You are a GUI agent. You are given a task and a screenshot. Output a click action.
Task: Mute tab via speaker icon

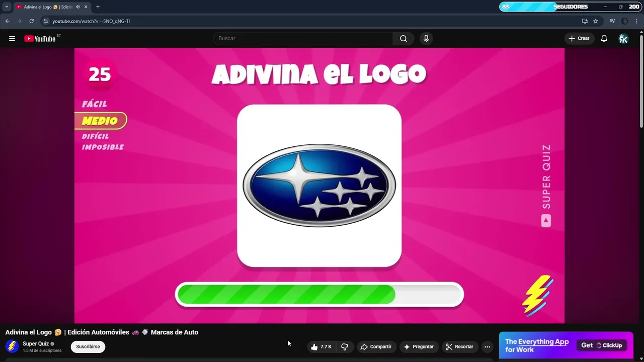78,7
